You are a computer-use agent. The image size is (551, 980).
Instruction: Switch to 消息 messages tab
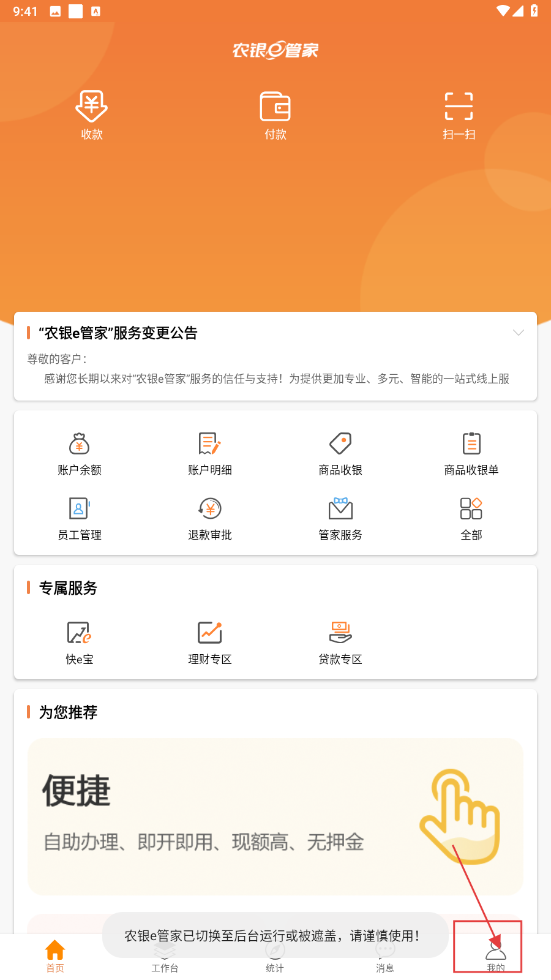point(385,956)
